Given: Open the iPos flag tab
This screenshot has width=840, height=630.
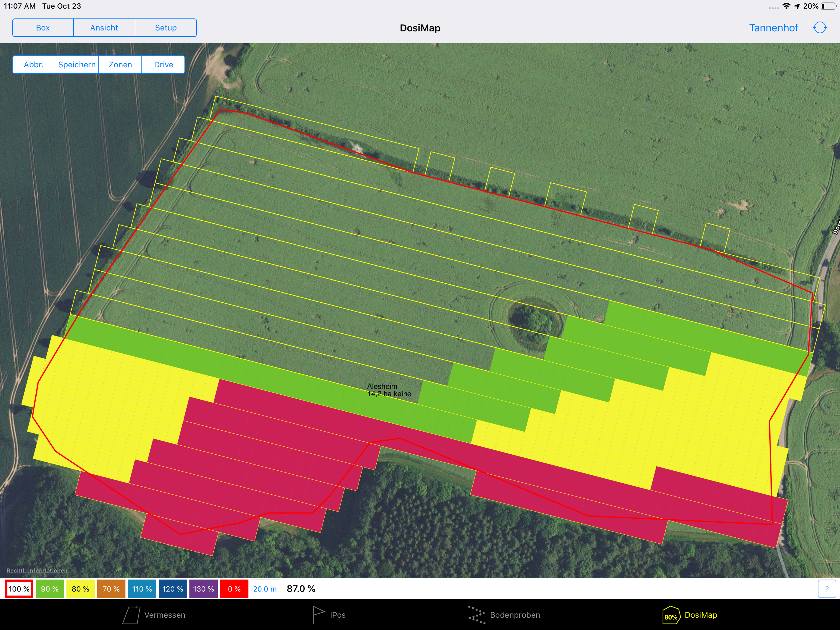Looking at the screenshot, I should click(318, 614).
